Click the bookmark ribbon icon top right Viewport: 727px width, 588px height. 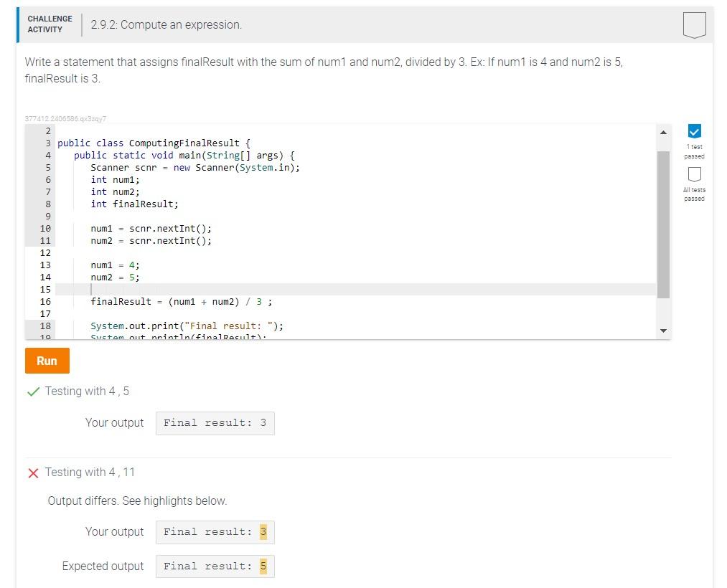694,24
